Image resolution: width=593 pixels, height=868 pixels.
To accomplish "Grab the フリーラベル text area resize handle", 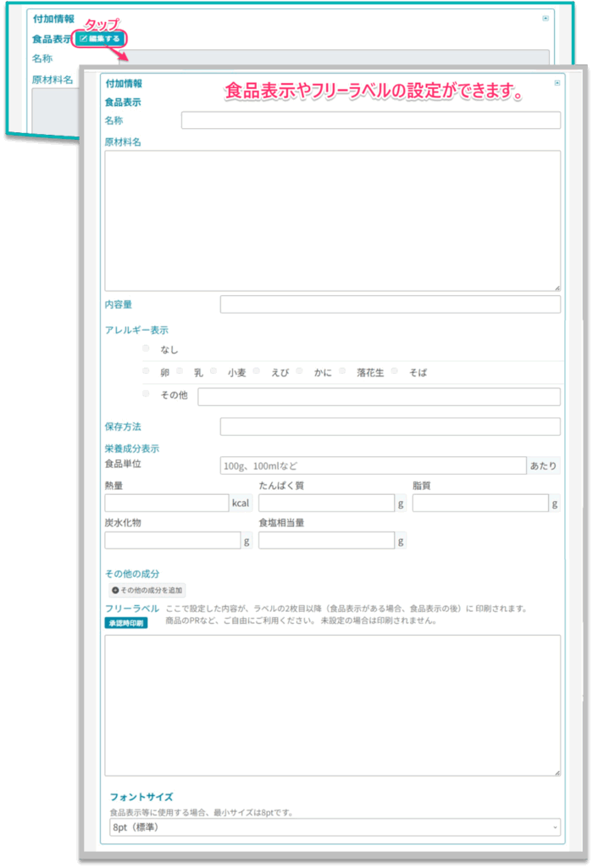I will point(557,771).
